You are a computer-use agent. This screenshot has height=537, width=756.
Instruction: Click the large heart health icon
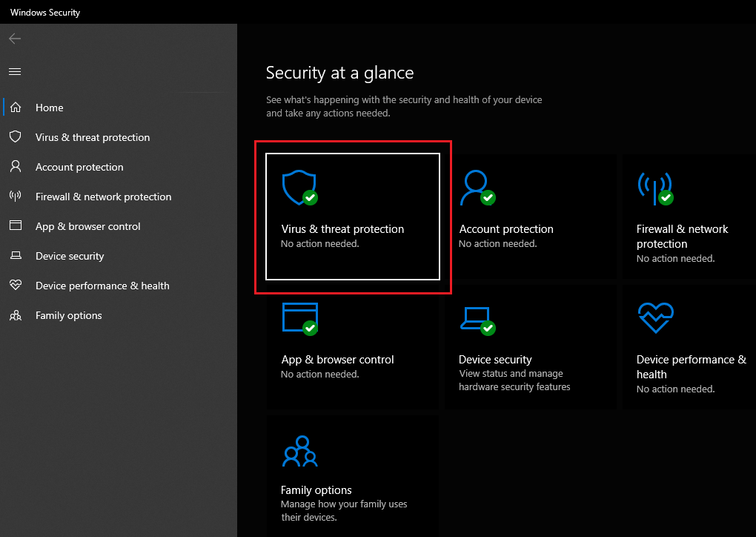click(655, 317)
